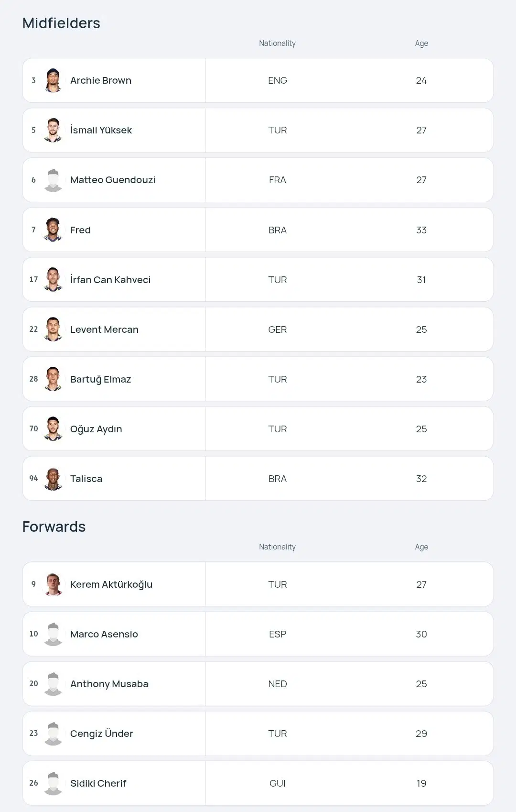Click Fred's player headshot
Image resolution: width=516 pixels, height=812 pixels.
coord(53,230)
